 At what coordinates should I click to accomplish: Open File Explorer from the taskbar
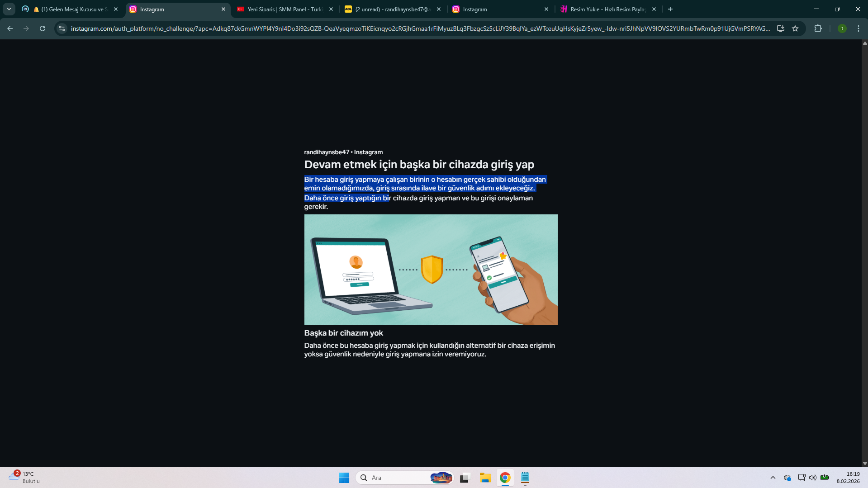click(x=485, y=478)
